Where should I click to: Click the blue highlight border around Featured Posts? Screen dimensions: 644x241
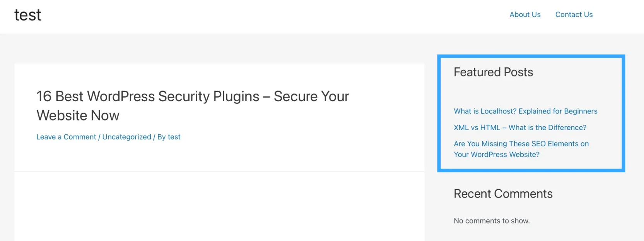coord(439,113)
